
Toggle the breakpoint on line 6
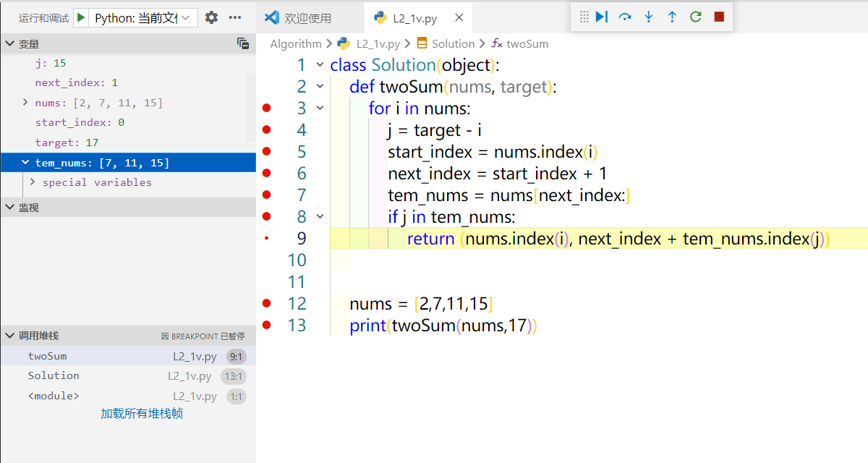[x=266, y=173]
